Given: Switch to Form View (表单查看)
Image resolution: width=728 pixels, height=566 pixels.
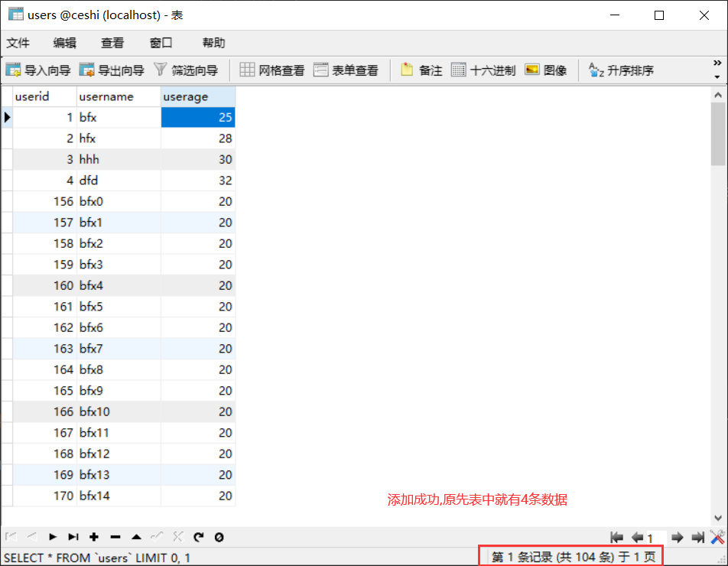Looking at the screenshot, I should coord(346,70).
